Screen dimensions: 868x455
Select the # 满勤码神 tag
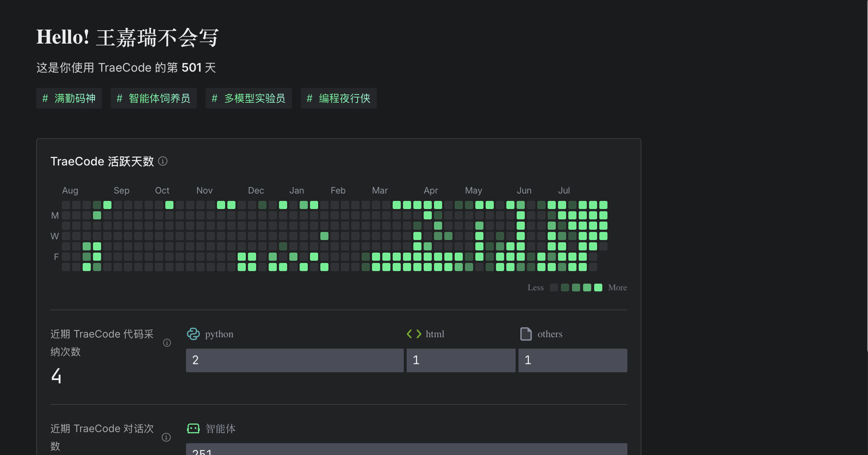69,98
